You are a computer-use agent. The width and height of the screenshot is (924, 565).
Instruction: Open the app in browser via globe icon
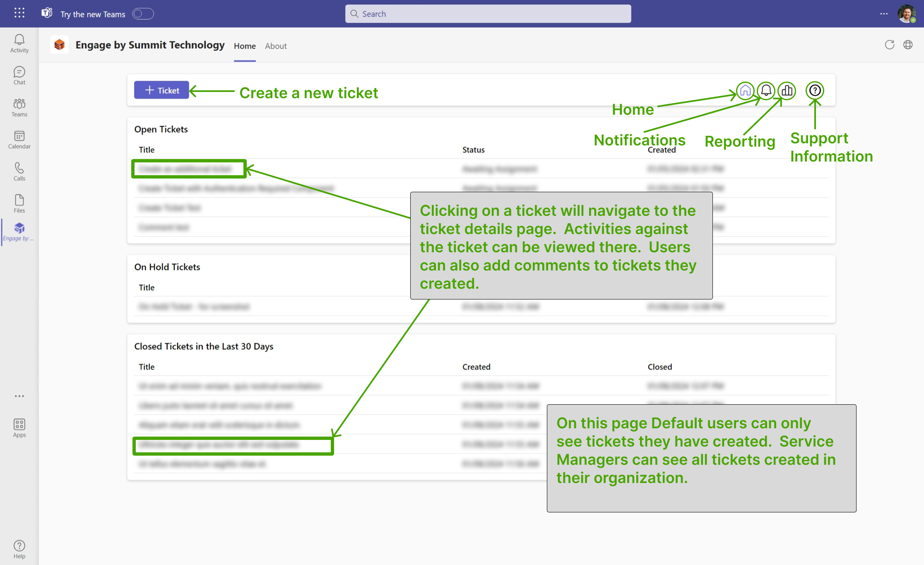pos(908,45)
